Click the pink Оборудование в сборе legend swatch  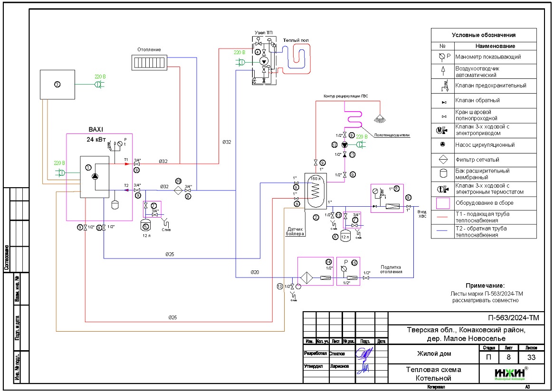coord(443,203)
